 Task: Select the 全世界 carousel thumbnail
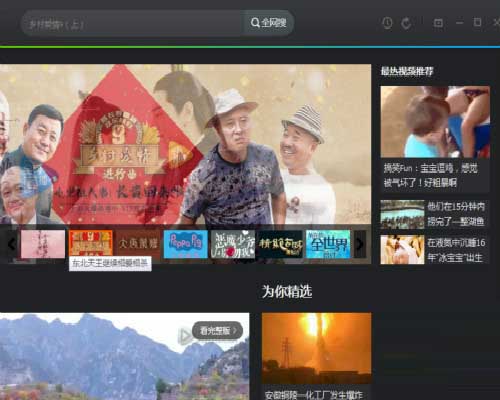pyautogui.click(x=328, y=244)
